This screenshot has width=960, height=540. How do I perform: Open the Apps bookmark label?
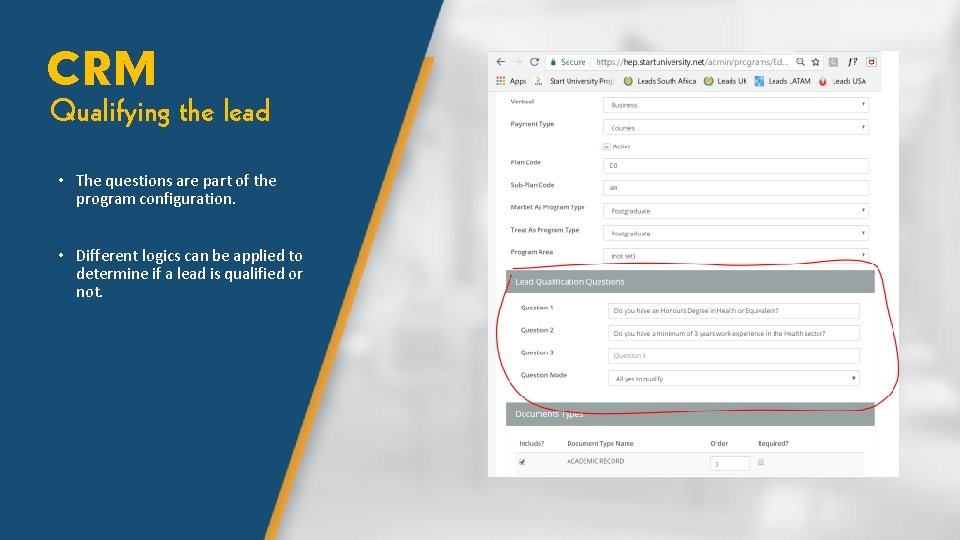coord(518,81)
